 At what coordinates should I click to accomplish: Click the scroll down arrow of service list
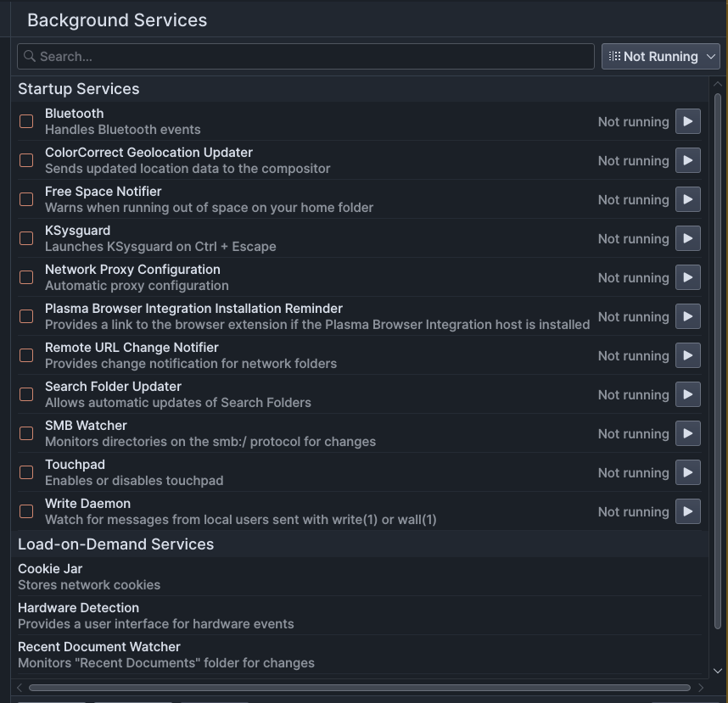(717, 671)
